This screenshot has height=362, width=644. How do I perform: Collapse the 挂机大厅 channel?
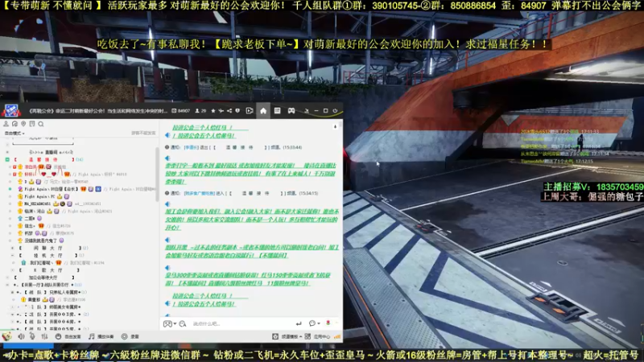point(12,255)
